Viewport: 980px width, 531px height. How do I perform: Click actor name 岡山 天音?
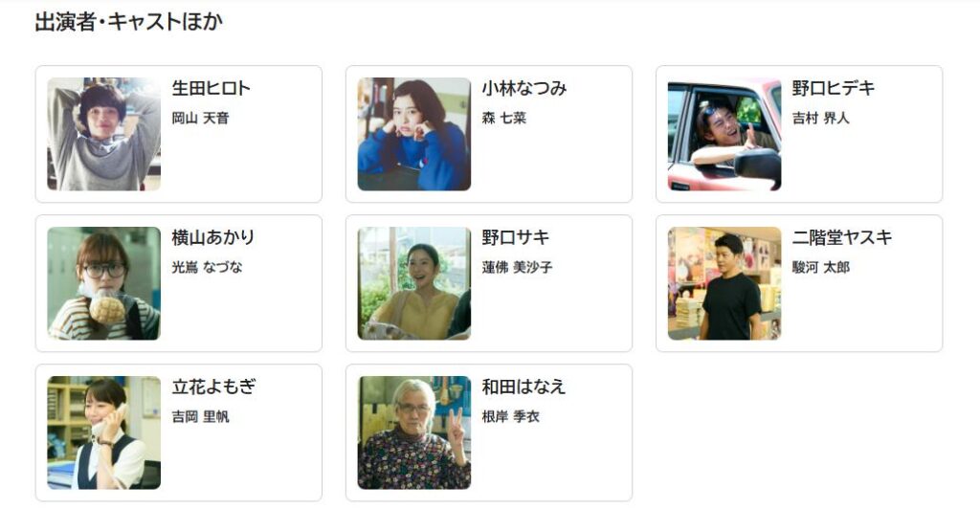coord(201,118)
